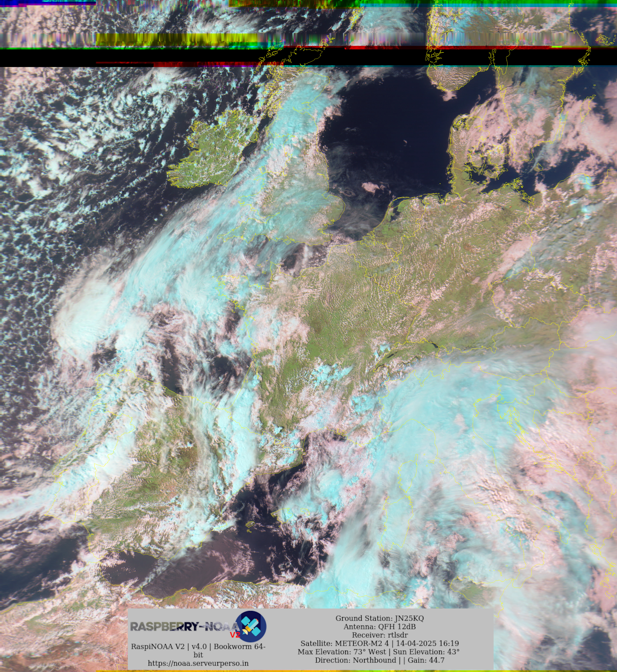Click the 'Receiver: rtlsdr' text
This screenshot has width=617, height=672.
[380, 635]
